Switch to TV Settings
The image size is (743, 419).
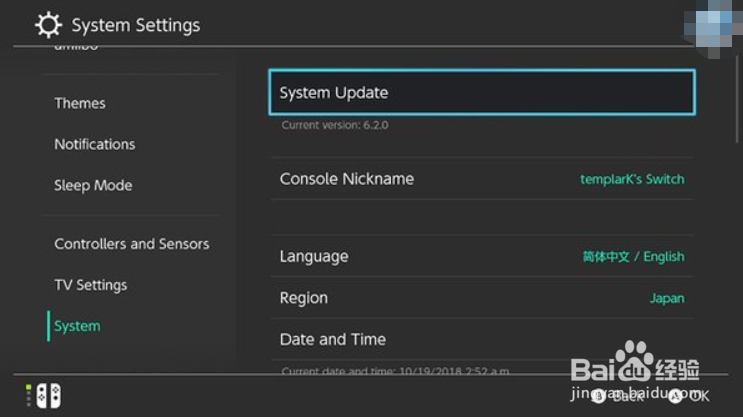91,285
